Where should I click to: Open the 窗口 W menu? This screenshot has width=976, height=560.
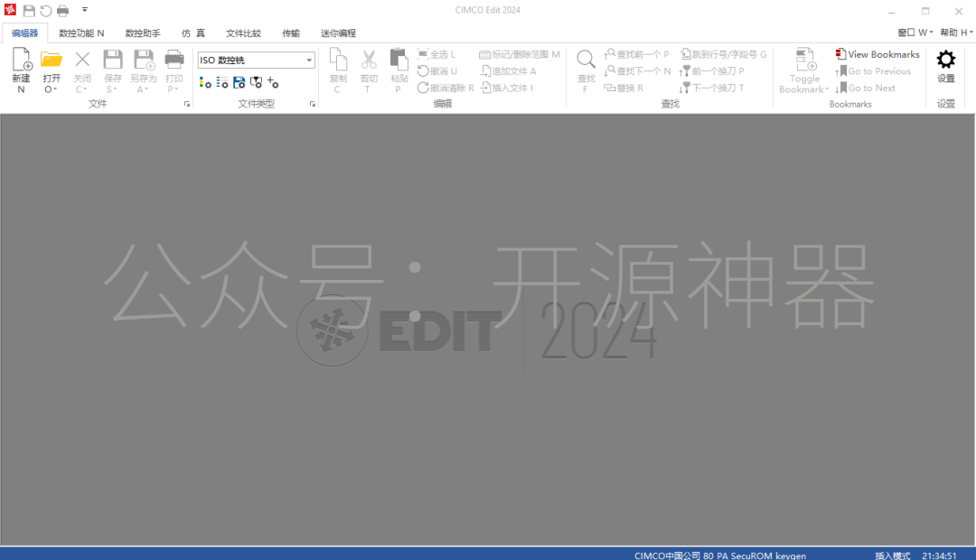click(915, 33)
